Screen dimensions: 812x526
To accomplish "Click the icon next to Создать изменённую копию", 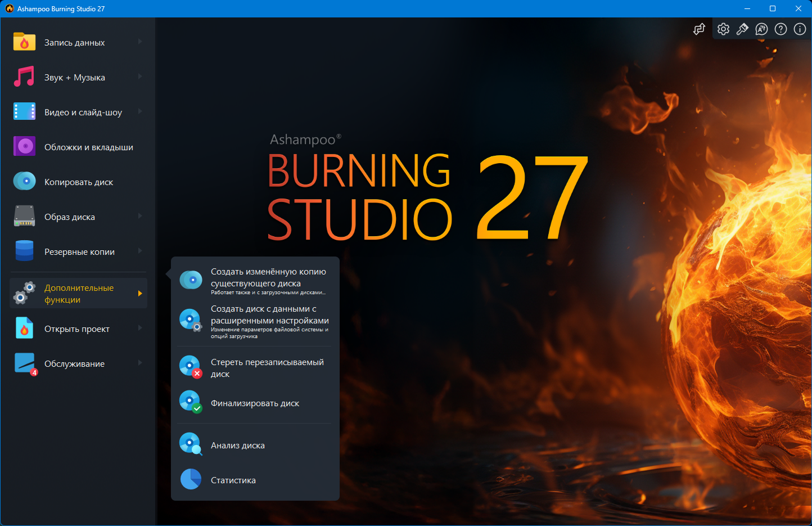I will (191, 280).
